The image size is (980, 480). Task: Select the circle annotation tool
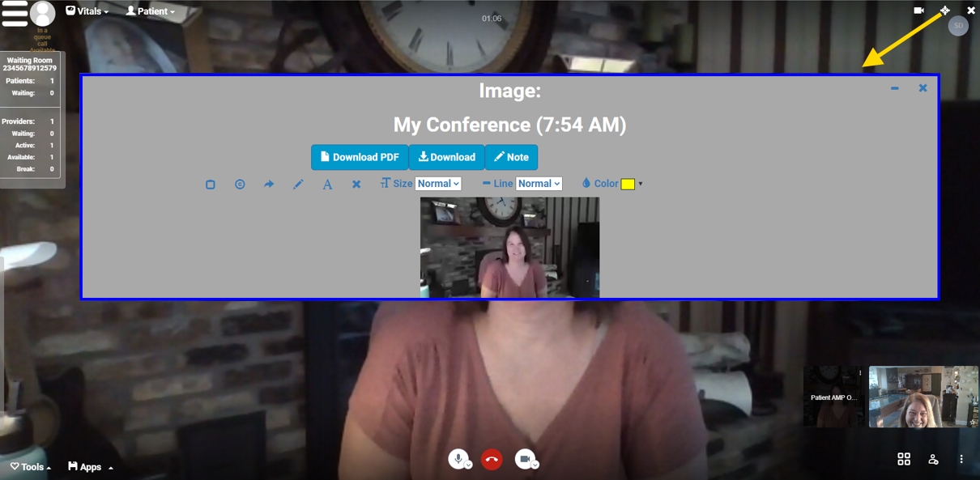tap(240, 185)
